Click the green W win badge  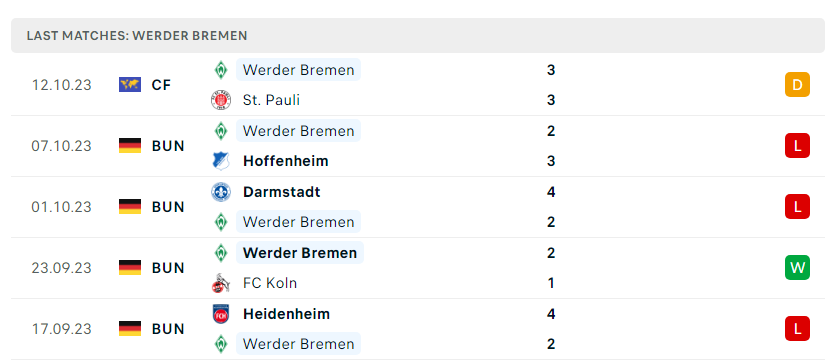[x=797, y=268]
